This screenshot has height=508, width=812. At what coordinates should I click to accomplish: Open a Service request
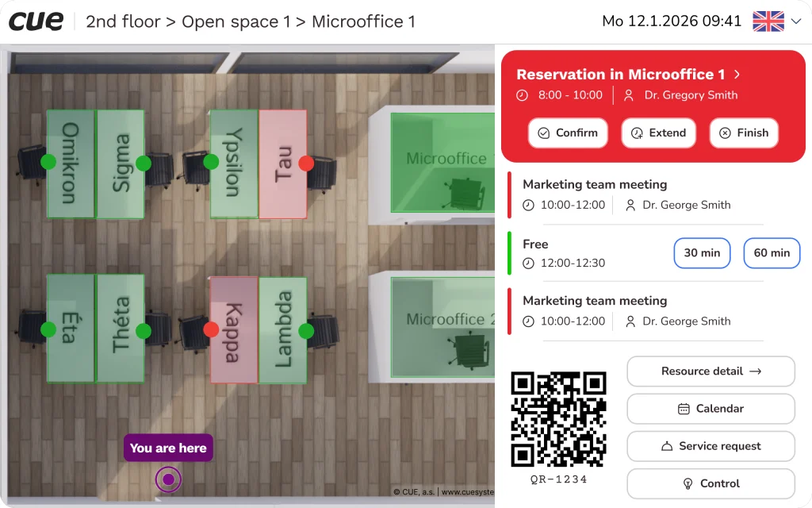[x=710, y=446]
